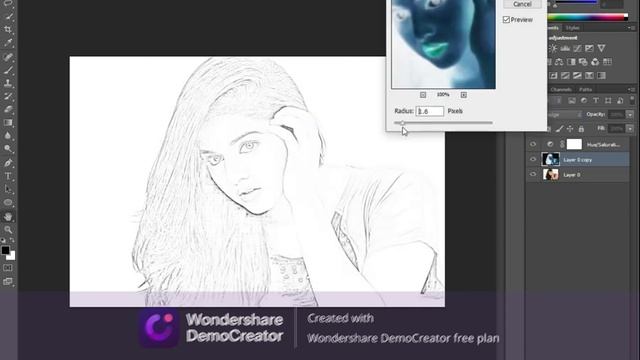Open the Fill slider dropdown

[x=630, y=129]
